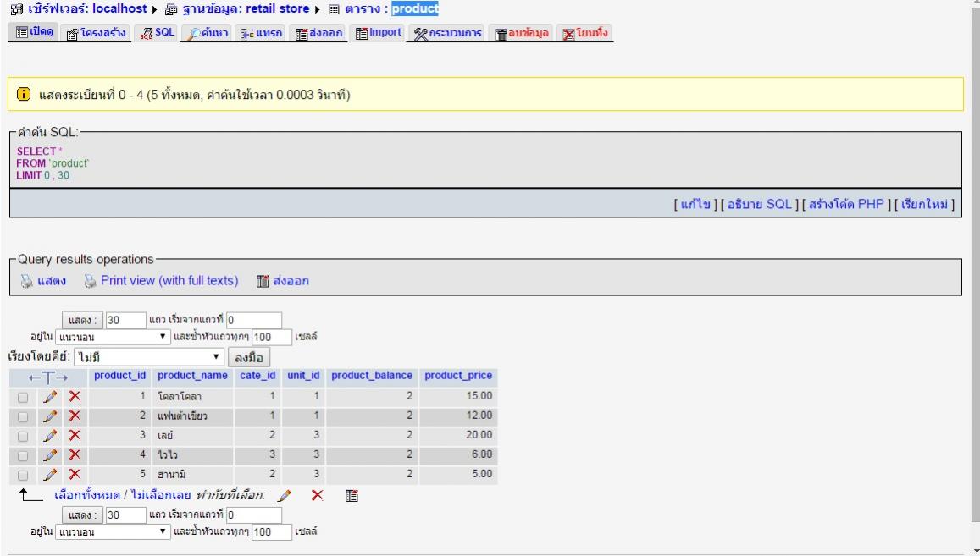Click the upper row count field showing 30
980x556 pixels.
coord(125,320)
